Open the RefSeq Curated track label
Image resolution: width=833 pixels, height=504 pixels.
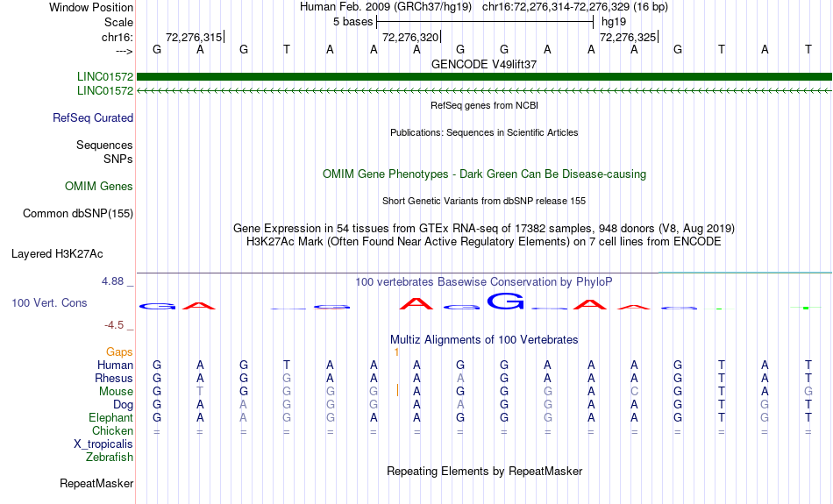[93, 118]
